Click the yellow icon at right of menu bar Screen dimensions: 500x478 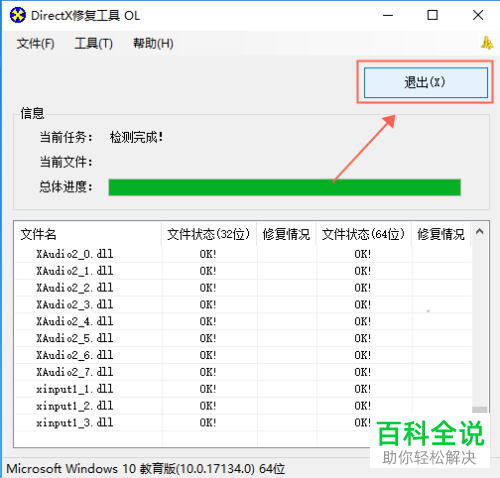pos(487,43)
